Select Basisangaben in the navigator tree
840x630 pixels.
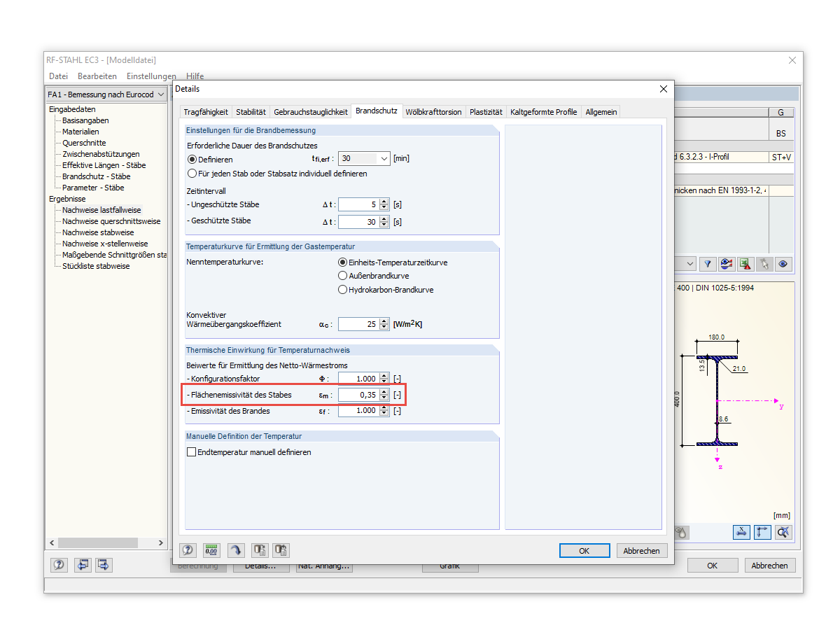pos(85,120)
